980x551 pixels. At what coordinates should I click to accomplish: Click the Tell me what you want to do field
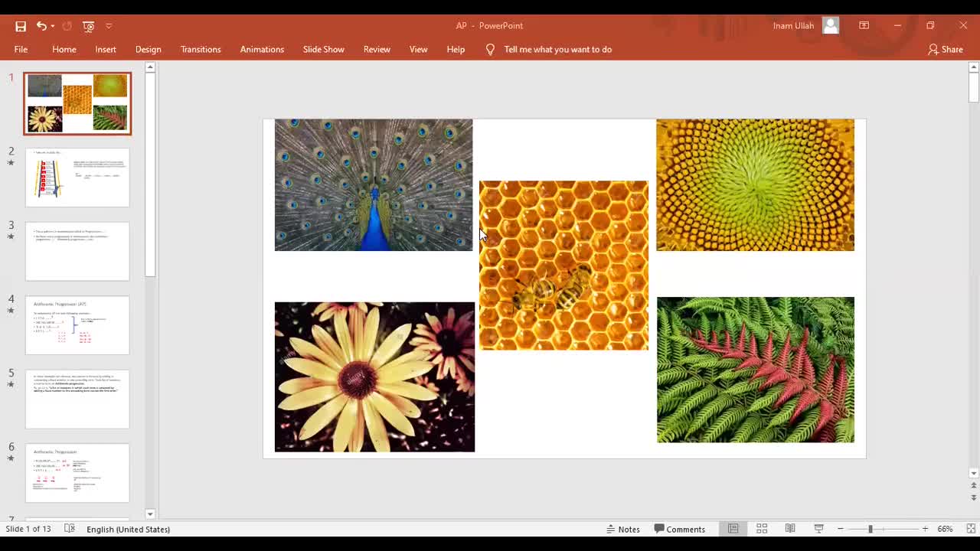[557, 49]
